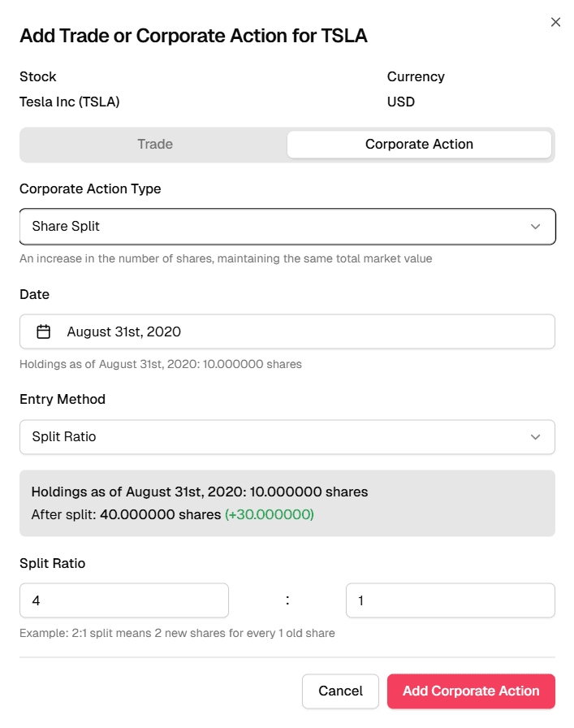The height and width of the screenshot is (728, 574).
Task: Select the first split ratio field showing 4
Action: [x=123, y=600]
